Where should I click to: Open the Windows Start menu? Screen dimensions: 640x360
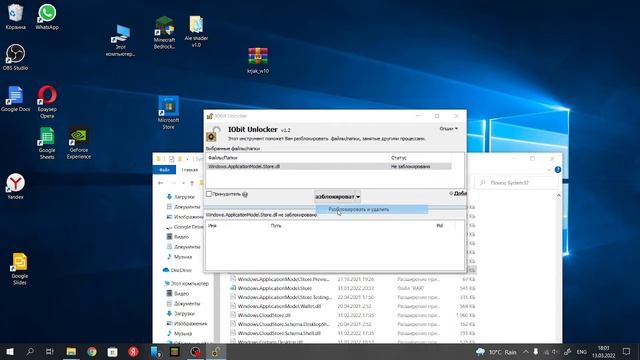point(10,351)
